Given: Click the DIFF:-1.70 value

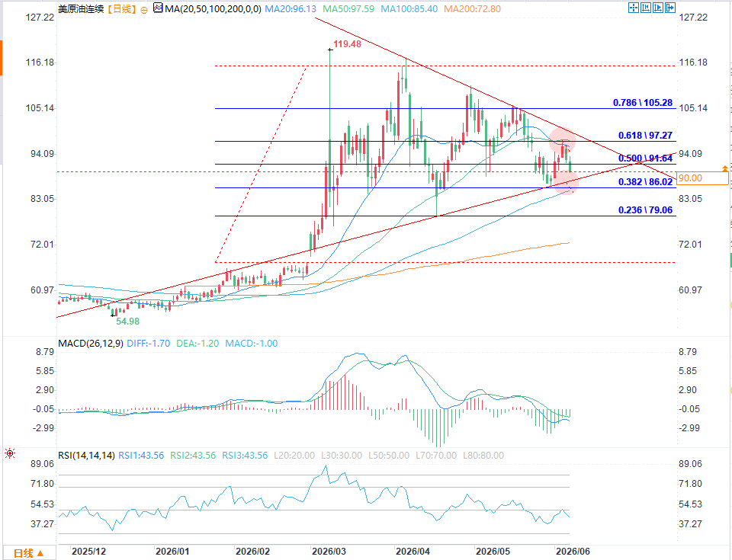Looking at the screenshot, I should 149,344.
